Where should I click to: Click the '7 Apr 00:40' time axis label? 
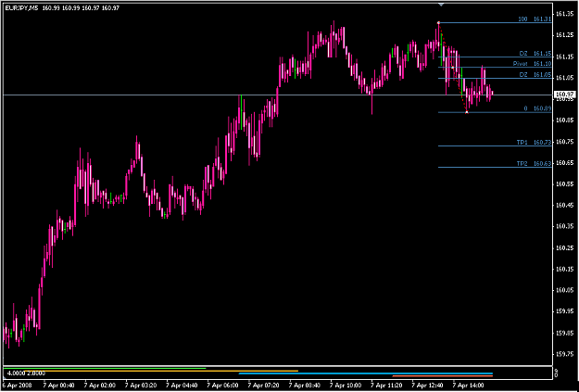click(58, 386)
